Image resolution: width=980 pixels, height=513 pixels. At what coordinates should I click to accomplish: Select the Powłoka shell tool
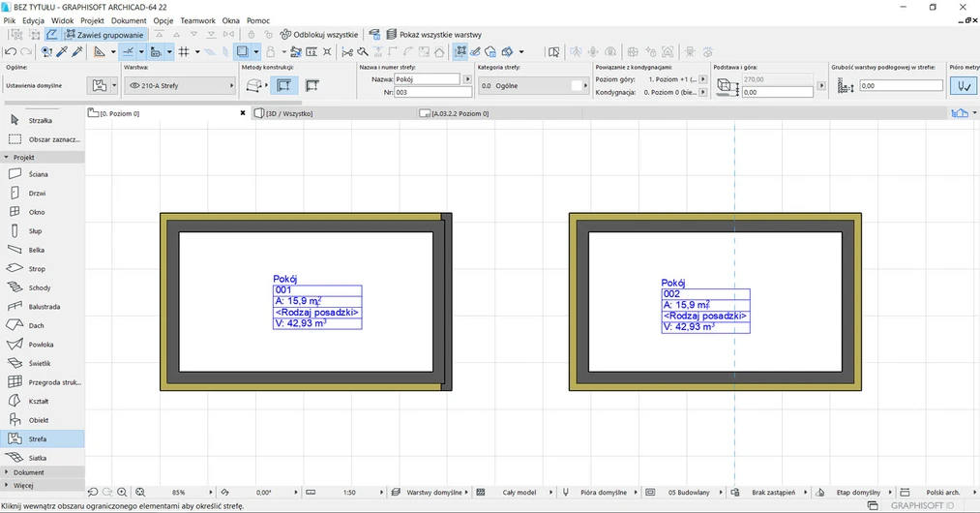coord(42,344)
